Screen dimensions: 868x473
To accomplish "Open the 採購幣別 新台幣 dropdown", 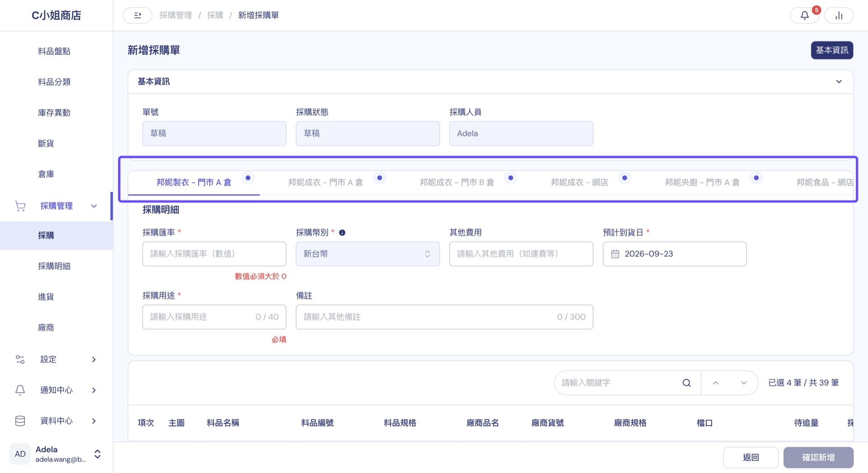I will 368,254.
